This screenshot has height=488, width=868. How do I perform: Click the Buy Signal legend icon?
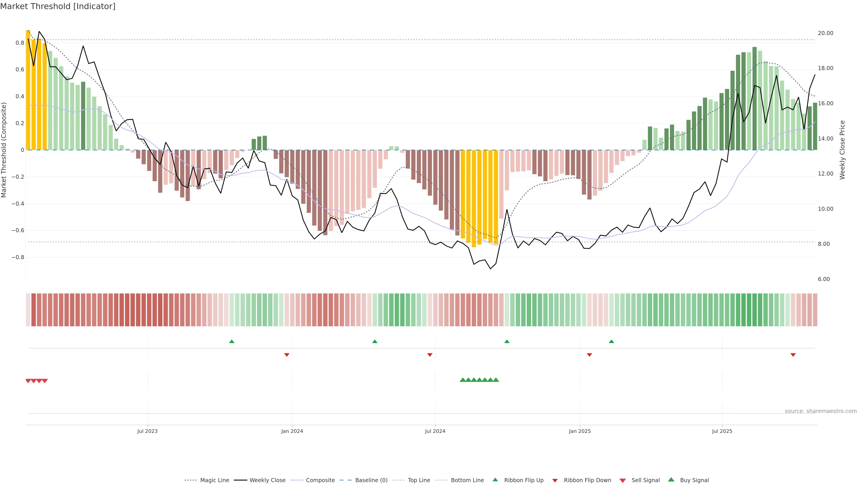coord(671,480)
